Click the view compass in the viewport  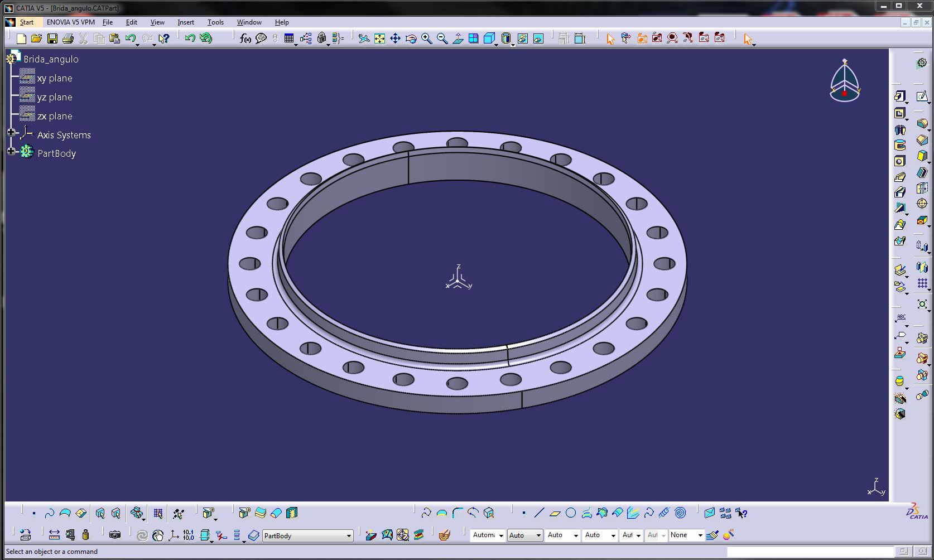pos(845,81)
